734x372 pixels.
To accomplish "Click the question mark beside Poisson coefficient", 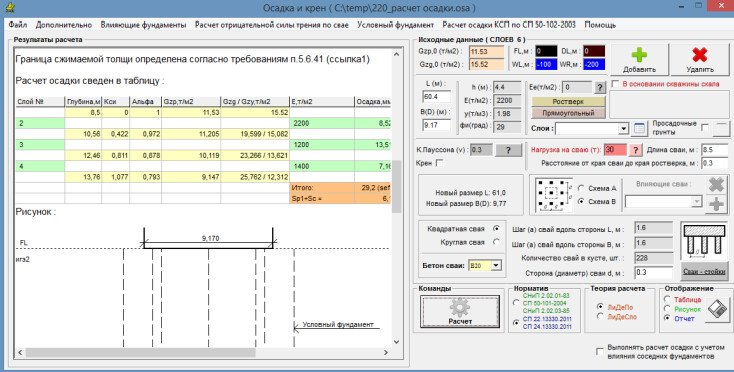I will tap(508, 150).
